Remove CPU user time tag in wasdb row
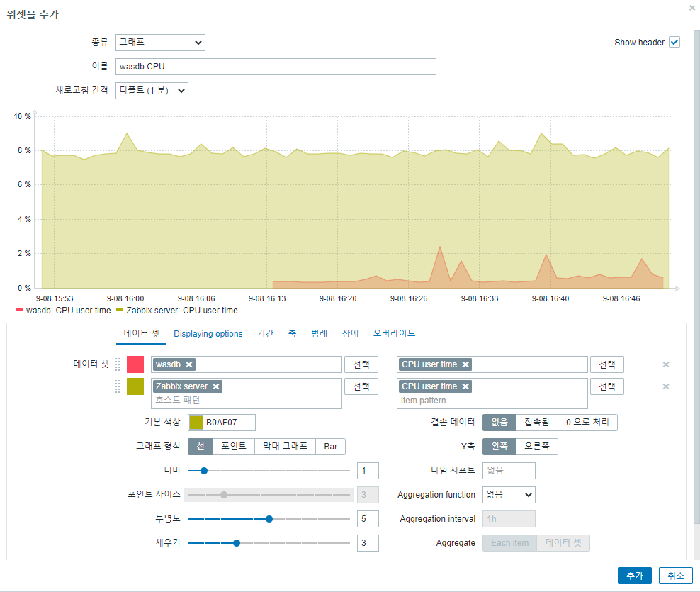The image size is (700, 592). click(465, 364)
